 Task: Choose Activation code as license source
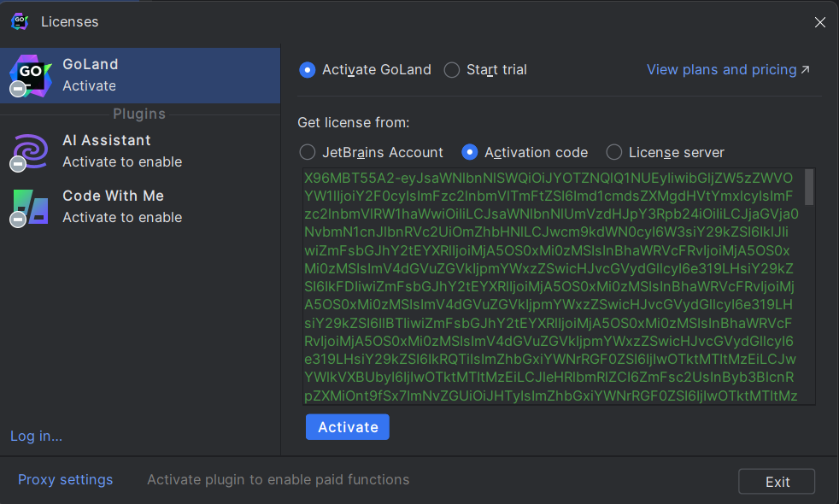469,153
